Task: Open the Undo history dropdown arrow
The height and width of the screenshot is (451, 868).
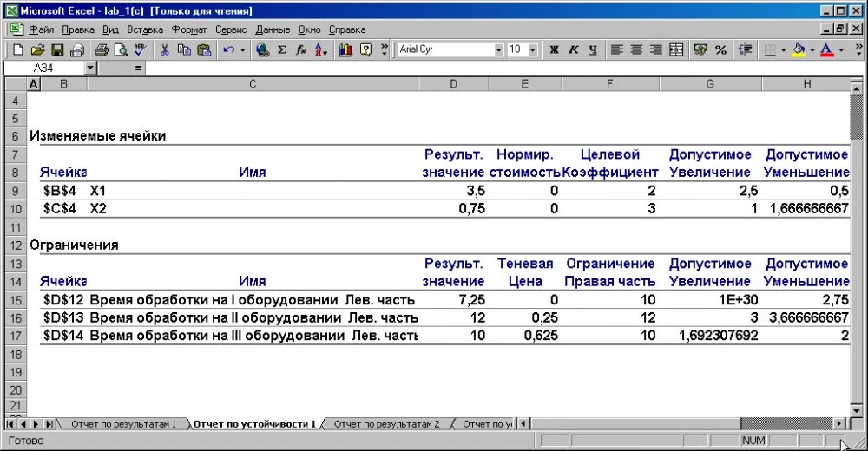Action: click(242, 49)
